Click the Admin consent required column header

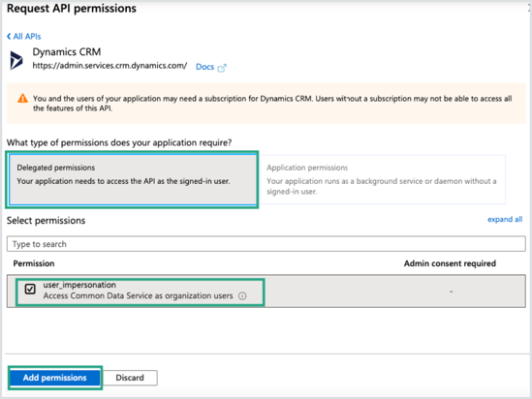coord(450,263)
